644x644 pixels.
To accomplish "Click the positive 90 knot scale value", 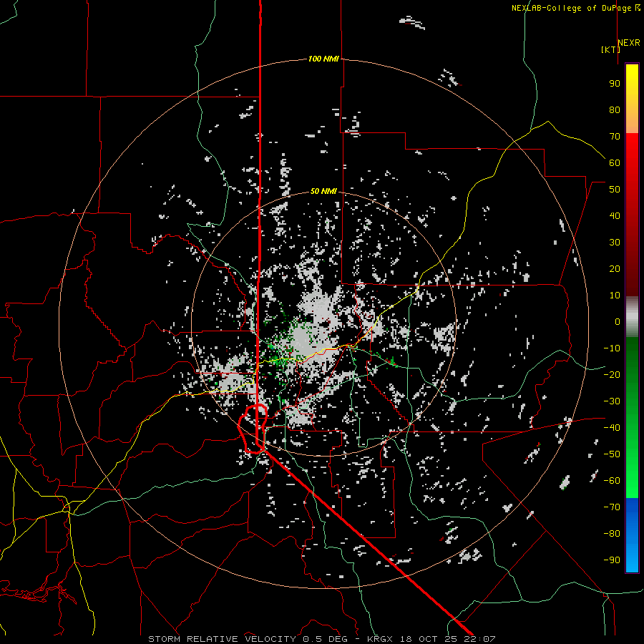I will point(615,84).
